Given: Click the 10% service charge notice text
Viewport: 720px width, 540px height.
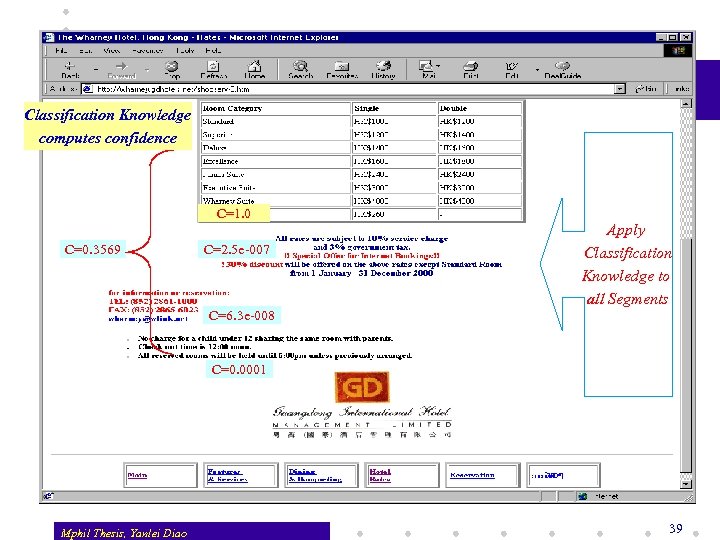Looking at the screenshot, I should click(x=362, y=238).
